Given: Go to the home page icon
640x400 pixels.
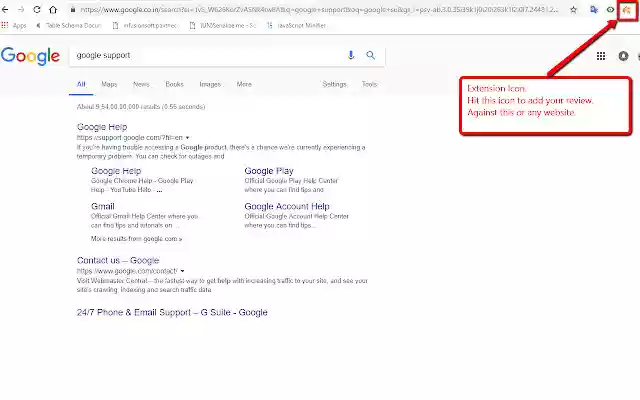Looking at the screenshot, I should click(53, 9).
